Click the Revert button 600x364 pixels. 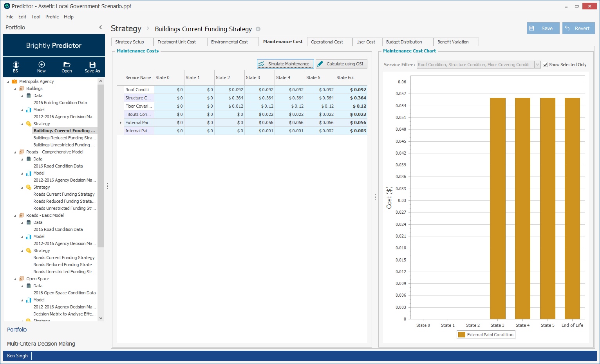coord(578,28)
